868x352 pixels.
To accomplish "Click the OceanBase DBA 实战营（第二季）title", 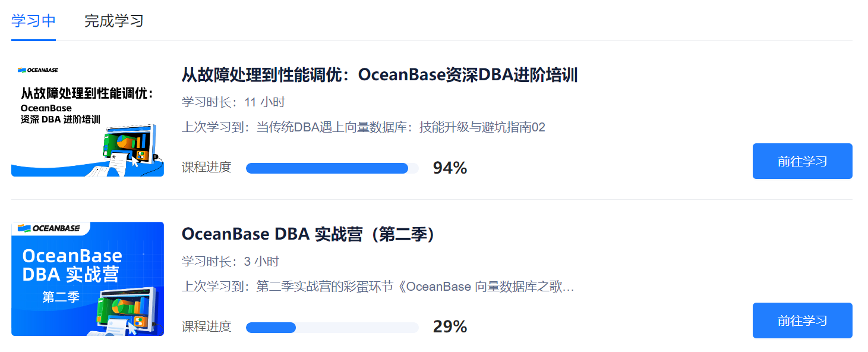I will (308, 234).
